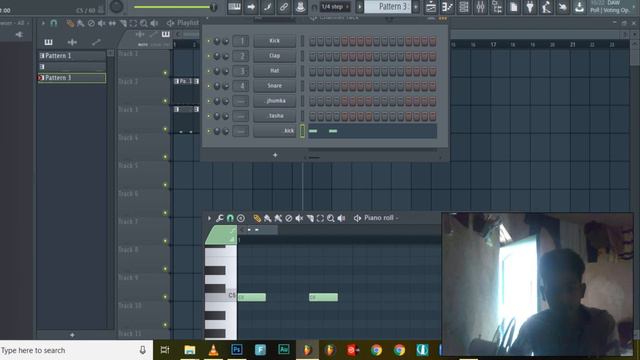Click the Hat channel button

275,71
